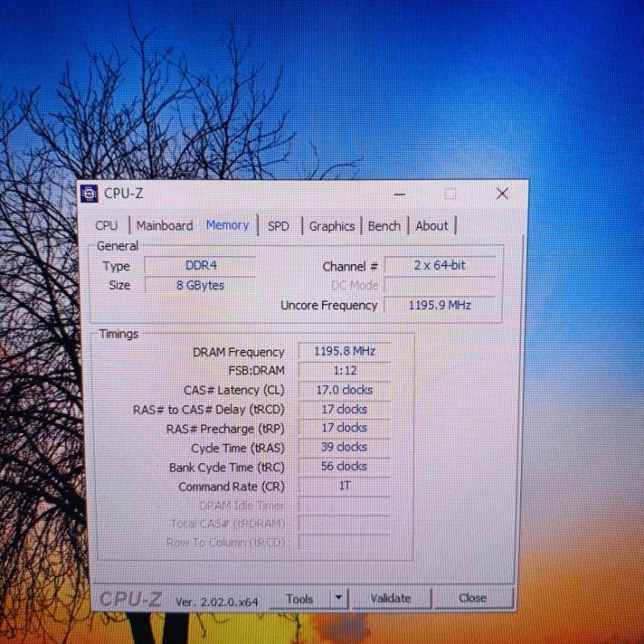
Task: Click the tRP 17 clocks value
Action: [345, 427]
